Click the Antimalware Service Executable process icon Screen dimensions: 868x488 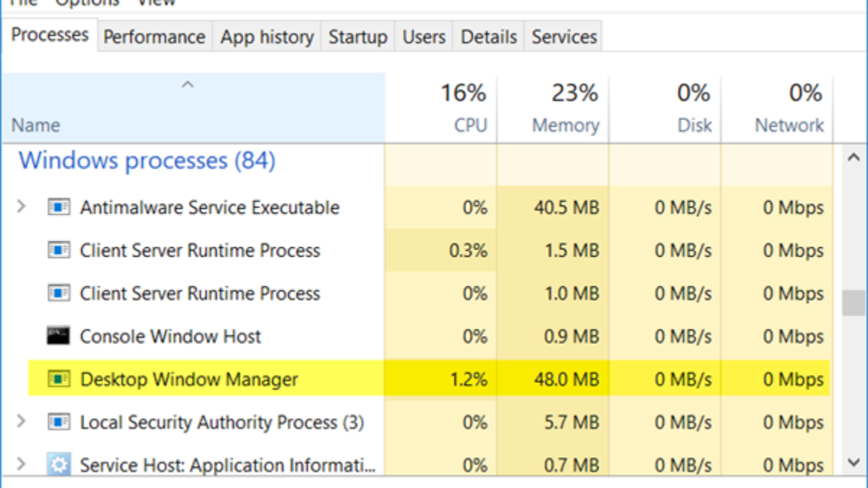(59, 207)
